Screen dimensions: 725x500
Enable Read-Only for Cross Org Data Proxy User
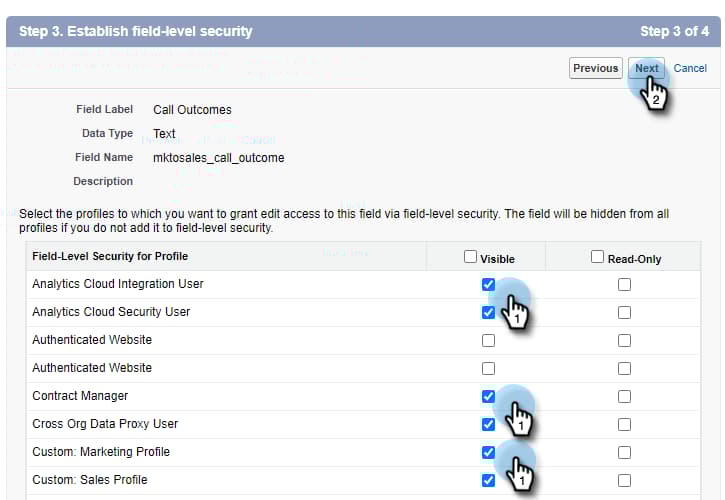[624, 424]
